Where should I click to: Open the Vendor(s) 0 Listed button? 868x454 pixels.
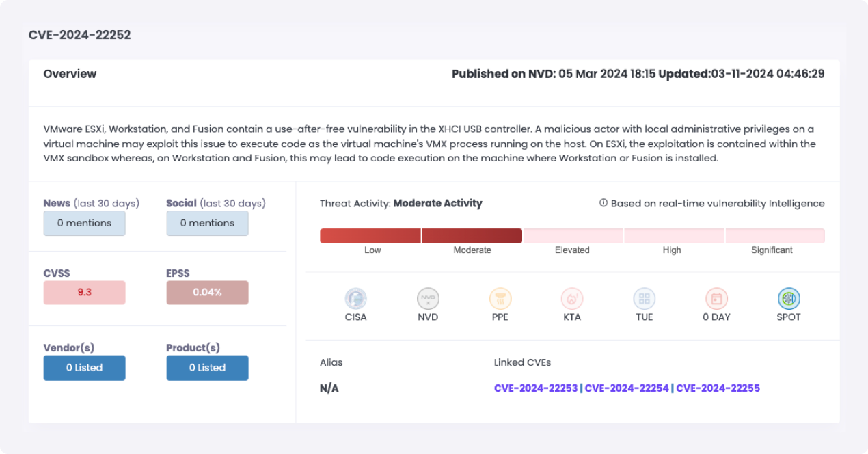pos(84,368)
